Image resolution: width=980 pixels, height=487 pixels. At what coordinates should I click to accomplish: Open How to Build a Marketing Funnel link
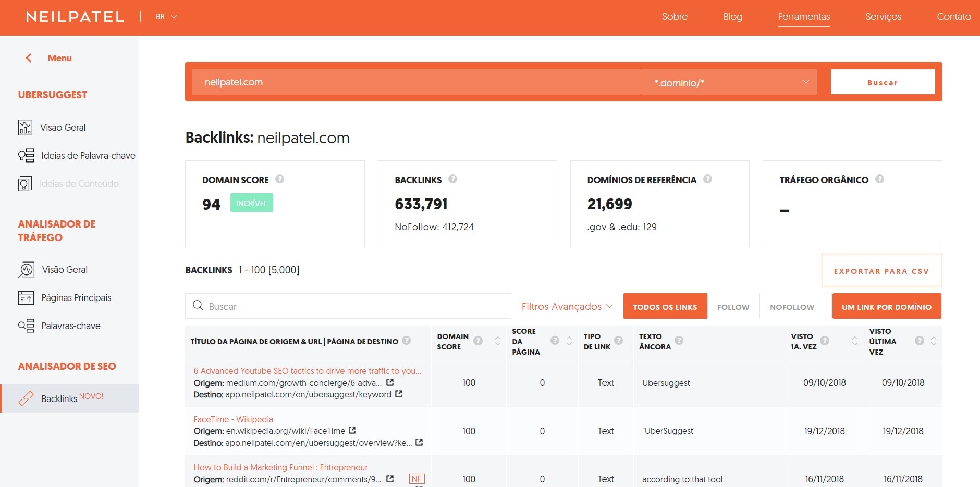[x=280, y=467]
